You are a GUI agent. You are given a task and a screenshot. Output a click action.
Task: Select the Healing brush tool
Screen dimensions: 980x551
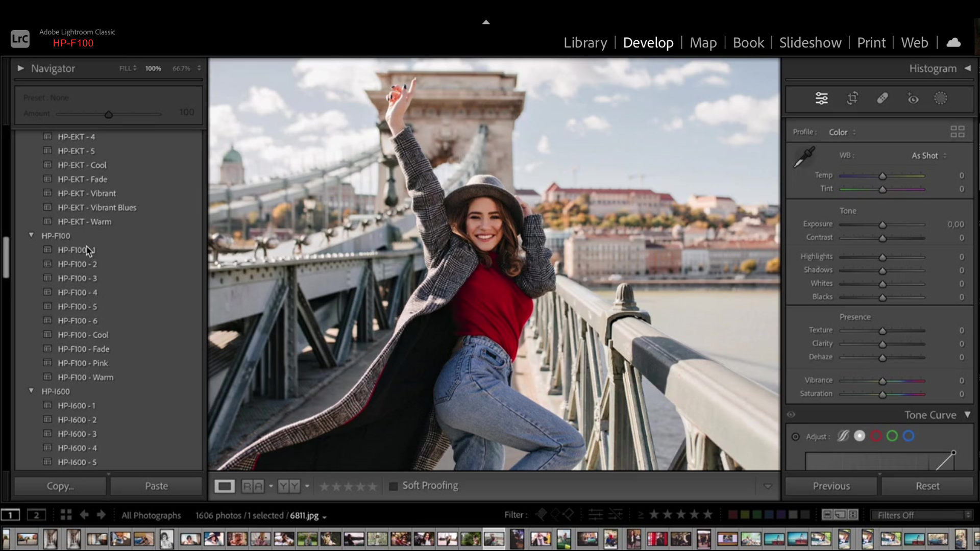click(x=883, y=98)
